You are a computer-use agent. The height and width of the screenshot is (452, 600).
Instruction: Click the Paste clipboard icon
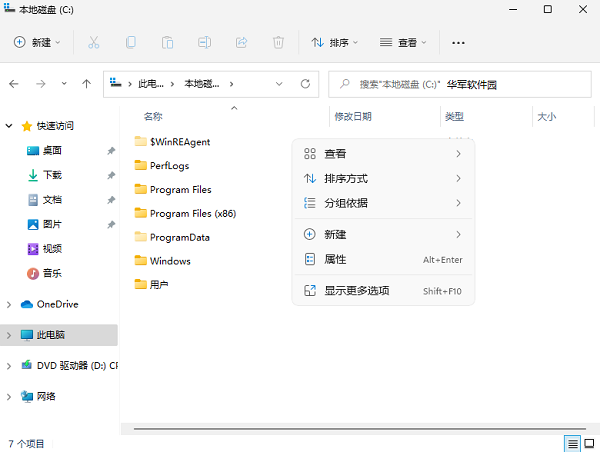(167, 42)
